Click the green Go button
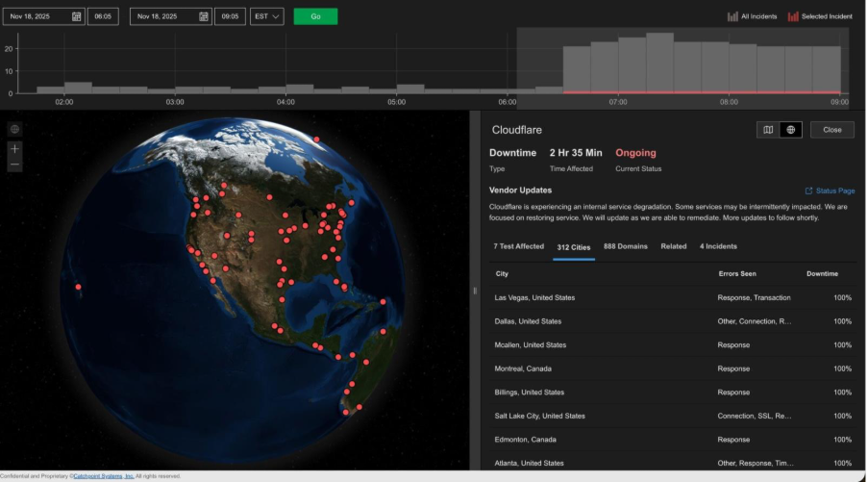Viewport: 868px width, 482px height. coord(315,16)
